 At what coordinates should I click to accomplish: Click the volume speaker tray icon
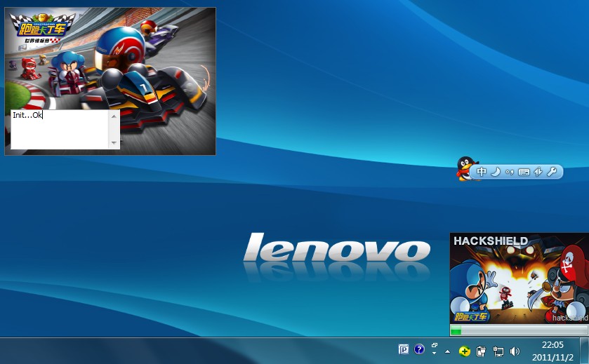tap(515, 351)
